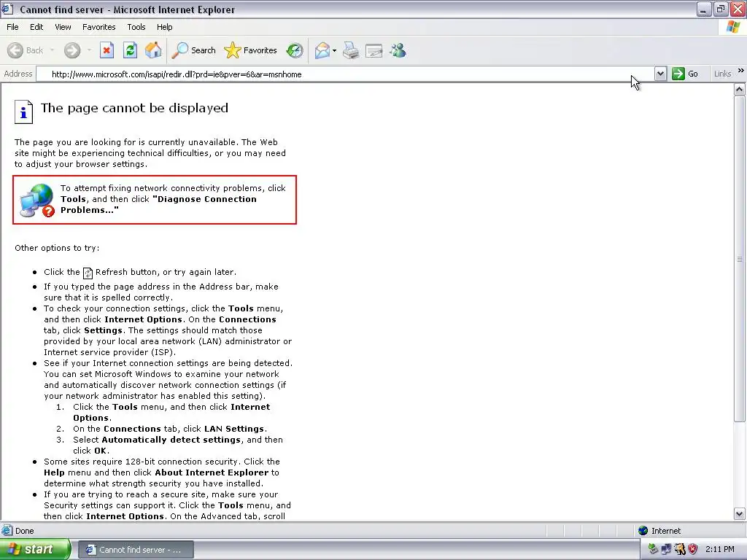Open the Favorites menu

99,27
